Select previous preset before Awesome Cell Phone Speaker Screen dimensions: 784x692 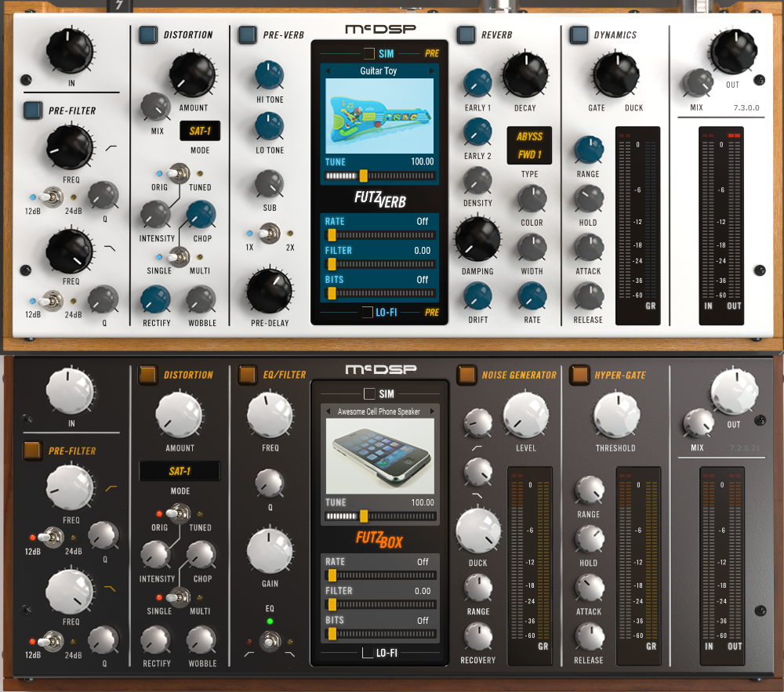[328, 411]
